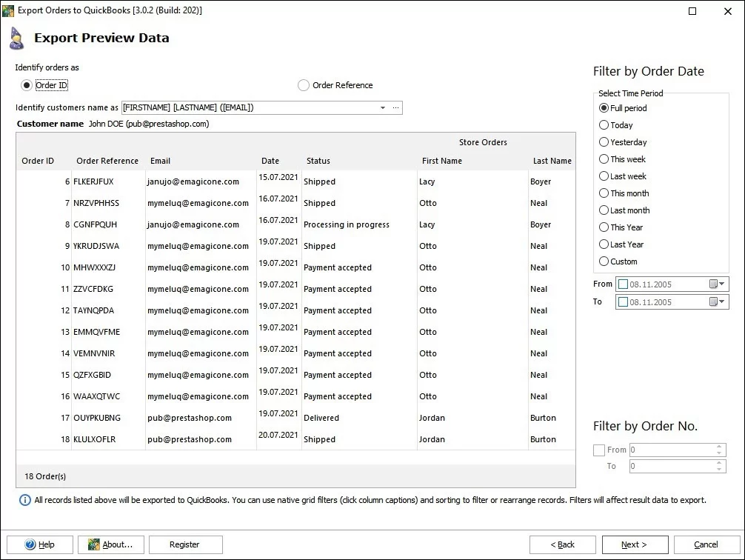Click the application icon in the title bar
The width and height of the screenshot is (745, 560).
tap(8, 10)
